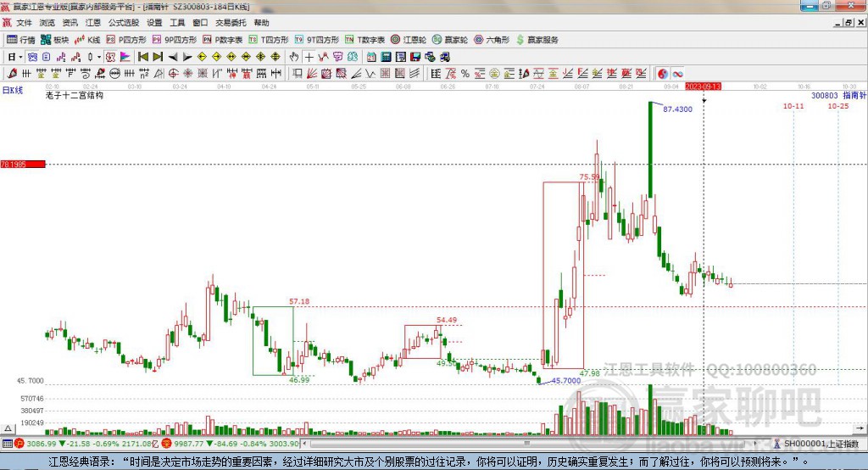The width and height of the screenshot is (868, 470).
Task: Click the status bar table grid icon
Action: tap(7, 444)
